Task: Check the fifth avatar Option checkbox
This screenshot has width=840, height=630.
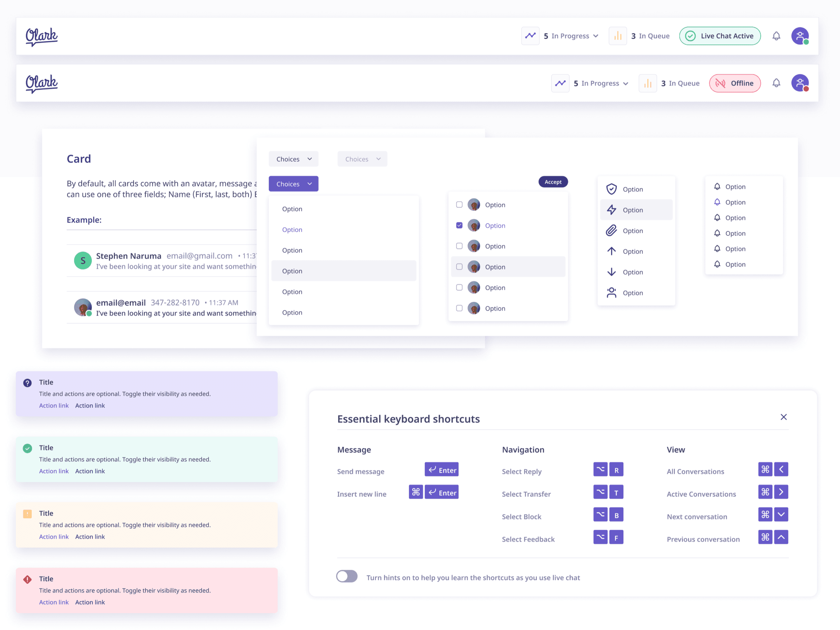Action: [x=459, y=287]
